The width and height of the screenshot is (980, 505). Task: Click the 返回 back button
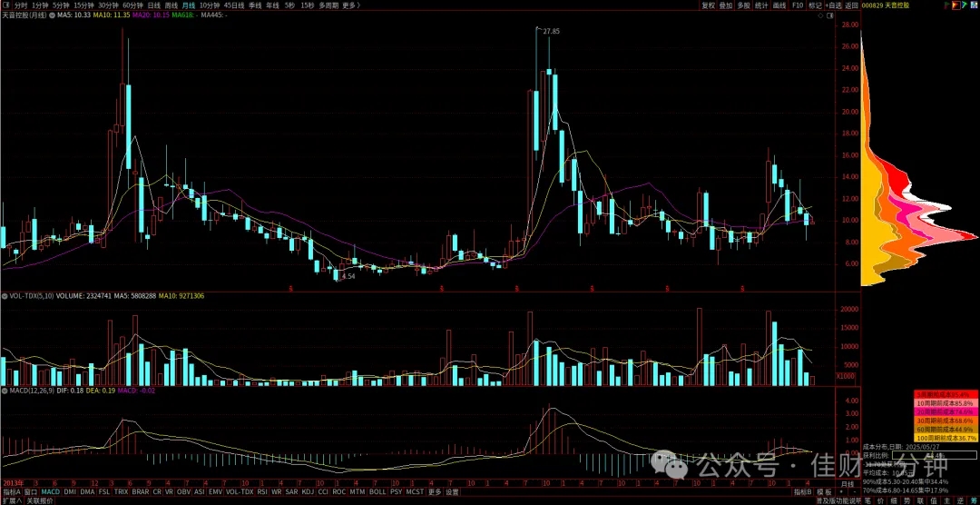[852, 5]
